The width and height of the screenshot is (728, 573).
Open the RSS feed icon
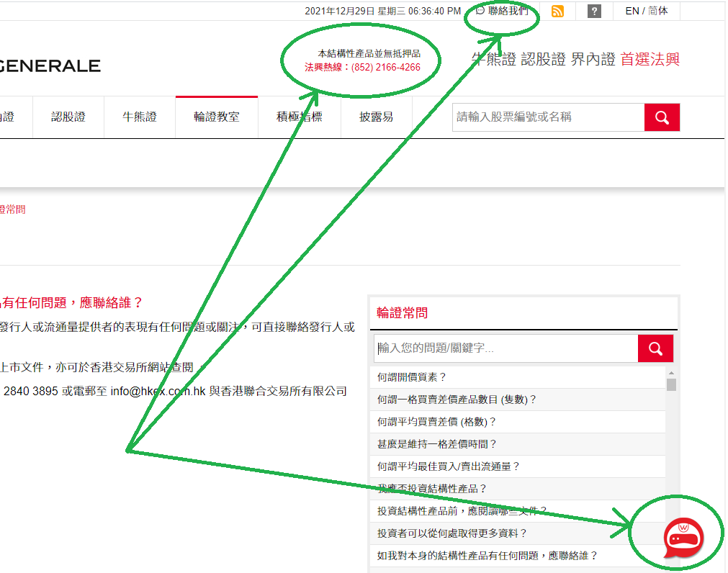pyautogui.click(x=557, y=11)
